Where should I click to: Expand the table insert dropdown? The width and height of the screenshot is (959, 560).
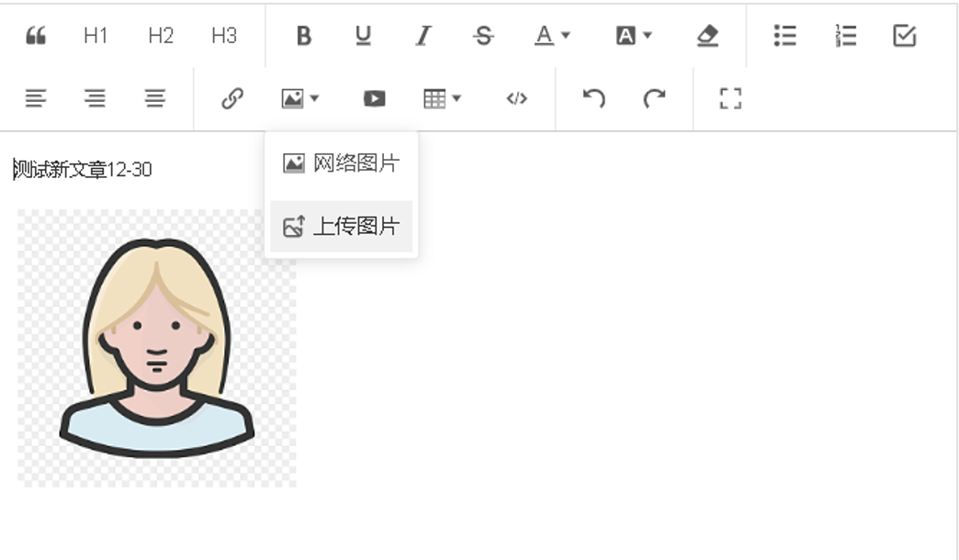442,98
